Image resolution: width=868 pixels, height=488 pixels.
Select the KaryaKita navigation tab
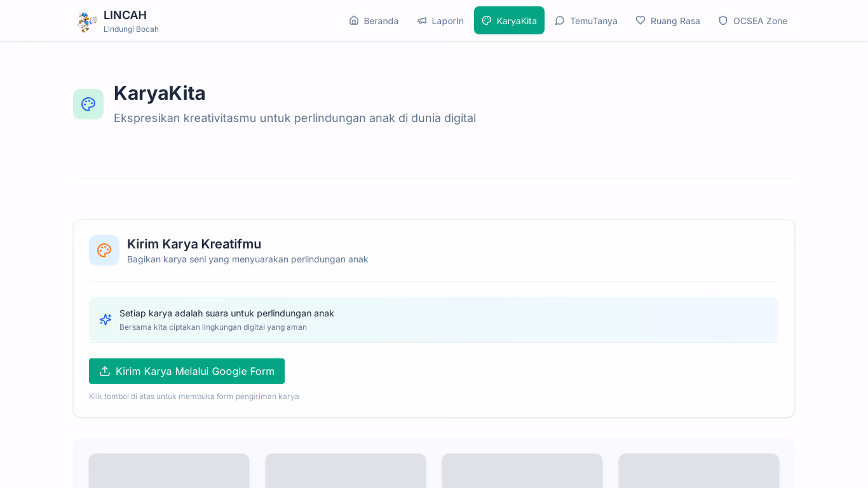pos(509,20)
